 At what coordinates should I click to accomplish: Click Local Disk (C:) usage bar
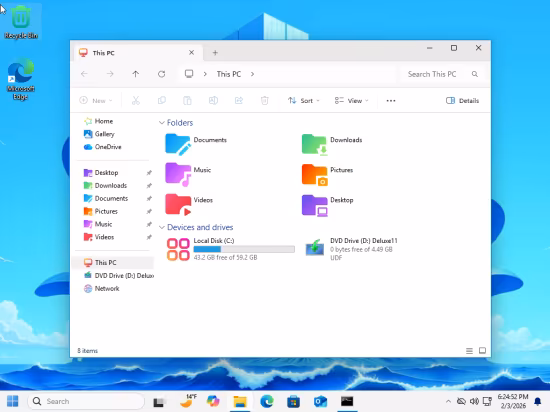[244, 249]
